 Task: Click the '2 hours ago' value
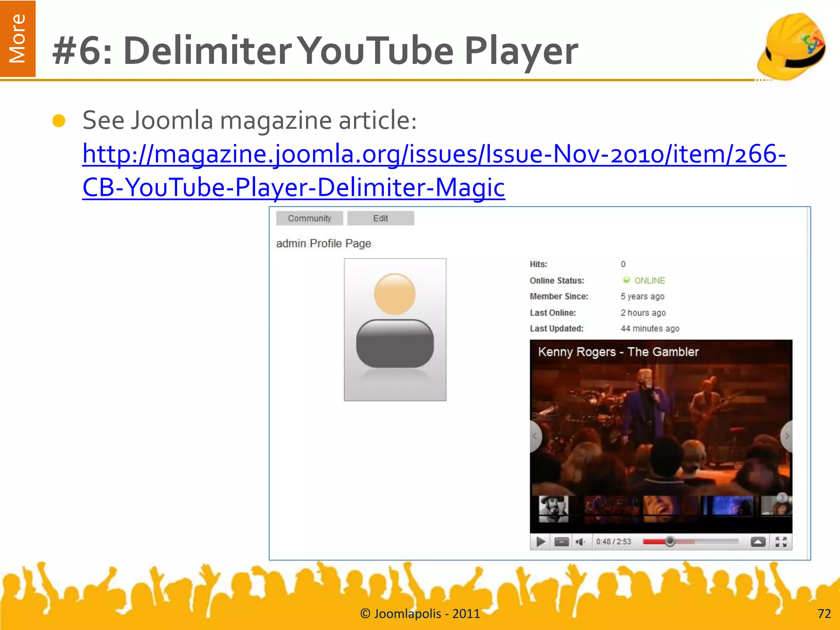tap(643, 313)
